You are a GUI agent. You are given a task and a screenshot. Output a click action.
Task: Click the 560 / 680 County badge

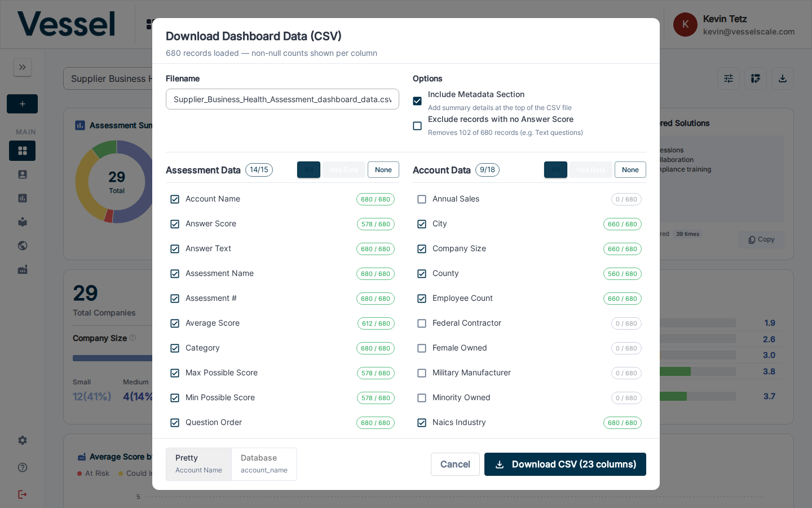[623, 274]
